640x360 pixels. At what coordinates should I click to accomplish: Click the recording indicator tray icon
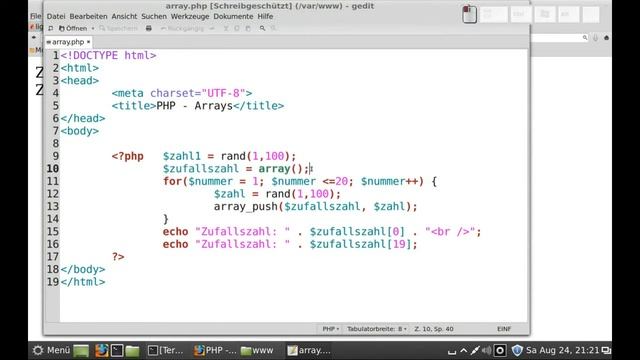[x=500, y=350]
